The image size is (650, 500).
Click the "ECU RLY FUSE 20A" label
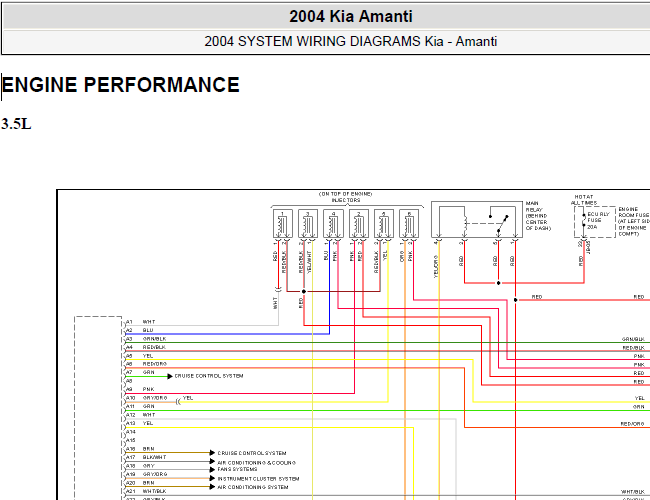(598, 221)
